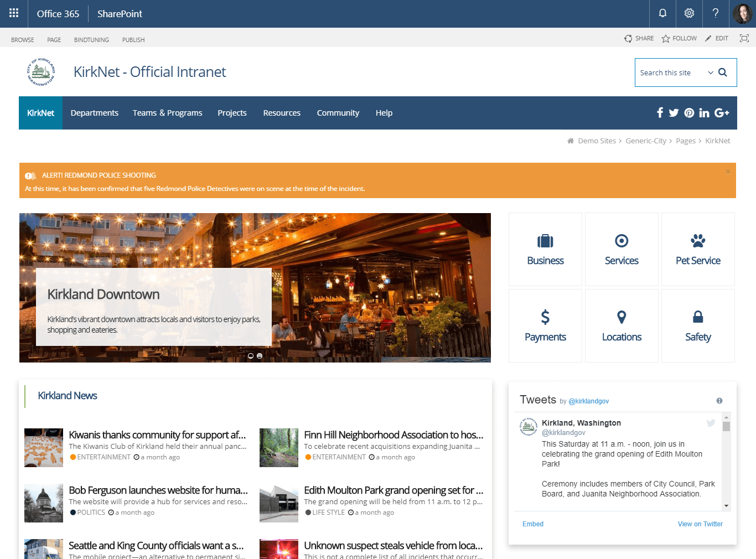Open Edith Moulton Park grand opening article

click(x=393, y=490)
